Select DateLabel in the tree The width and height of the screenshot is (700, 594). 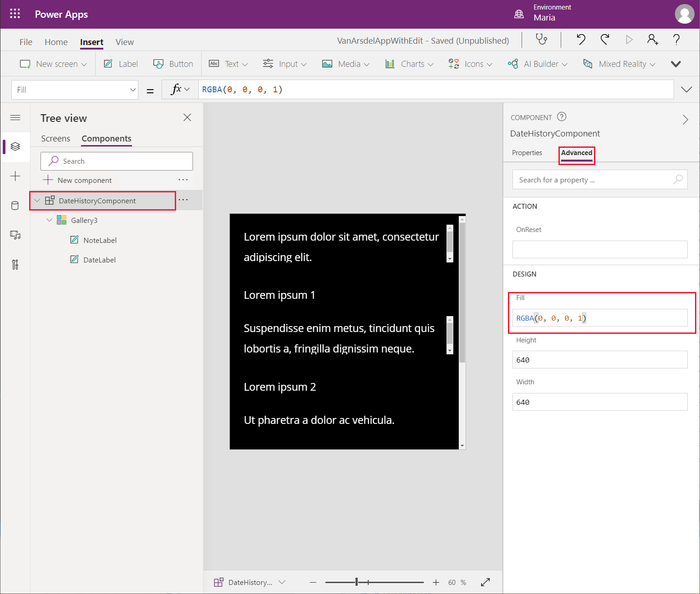pyautogui.click(x=99, y=260)
